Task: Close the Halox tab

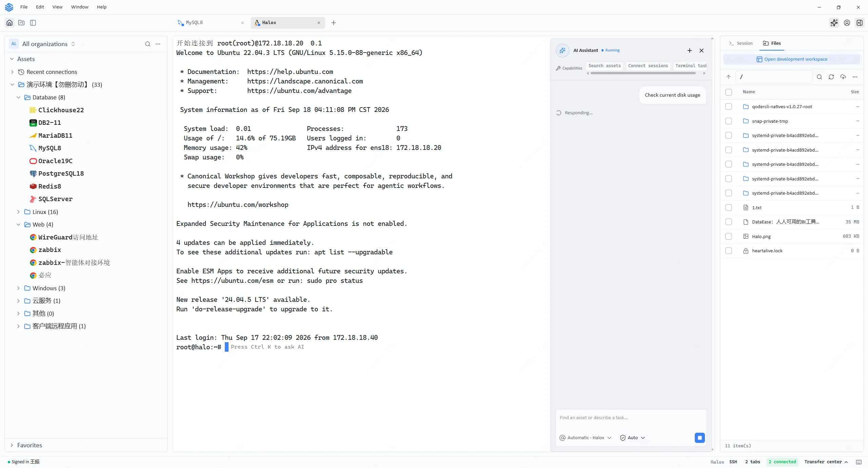Action: pos(319,23)
